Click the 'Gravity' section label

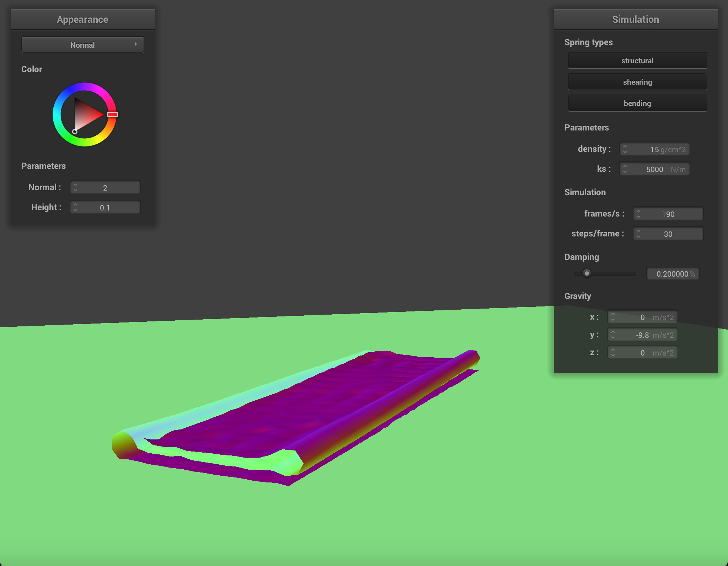(578, 296)
